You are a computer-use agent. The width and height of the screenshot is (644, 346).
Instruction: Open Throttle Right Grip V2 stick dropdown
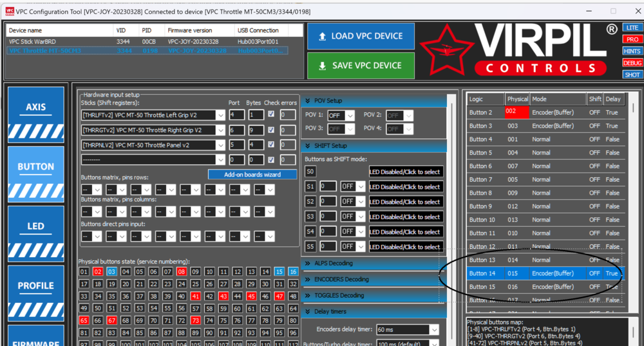[220, 130]
